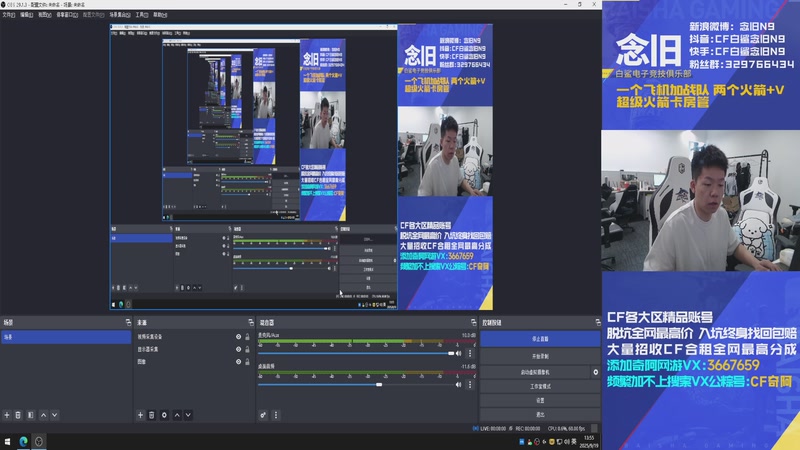This screenshot has height=450, width=800.
Task: Toggle 工作室模式 (Studio Mode)
Action: point(540,386)
